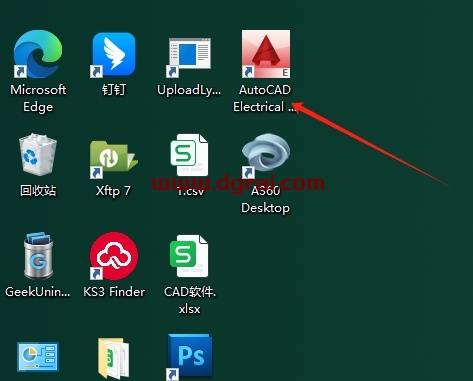
Task: Click the AutoCAD Electrical label text
Action: coord(265,98)
